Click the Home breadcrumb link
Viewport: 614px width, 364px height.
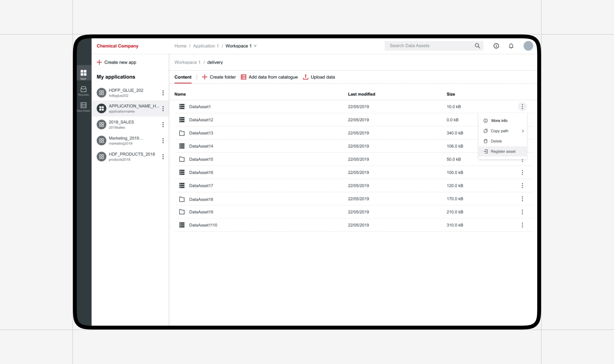[180, 46]
